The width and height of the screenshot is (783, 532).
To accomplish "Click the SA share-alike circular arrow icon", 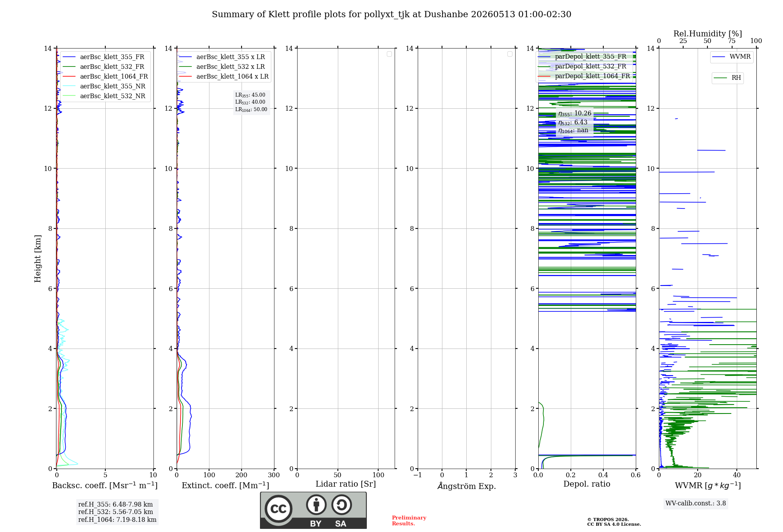I will pos(342,505).
